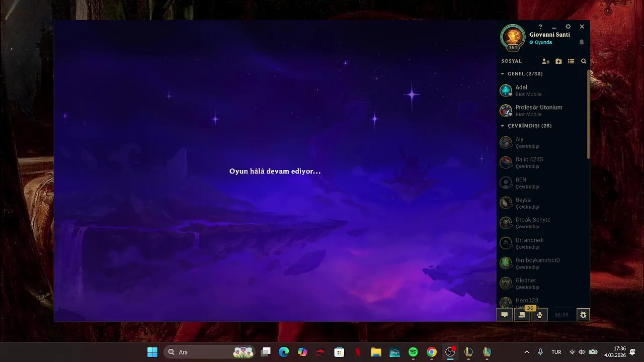Click the new folder icon in Sosyal
The height and width of the screenshot is (362, 644).
558,61
